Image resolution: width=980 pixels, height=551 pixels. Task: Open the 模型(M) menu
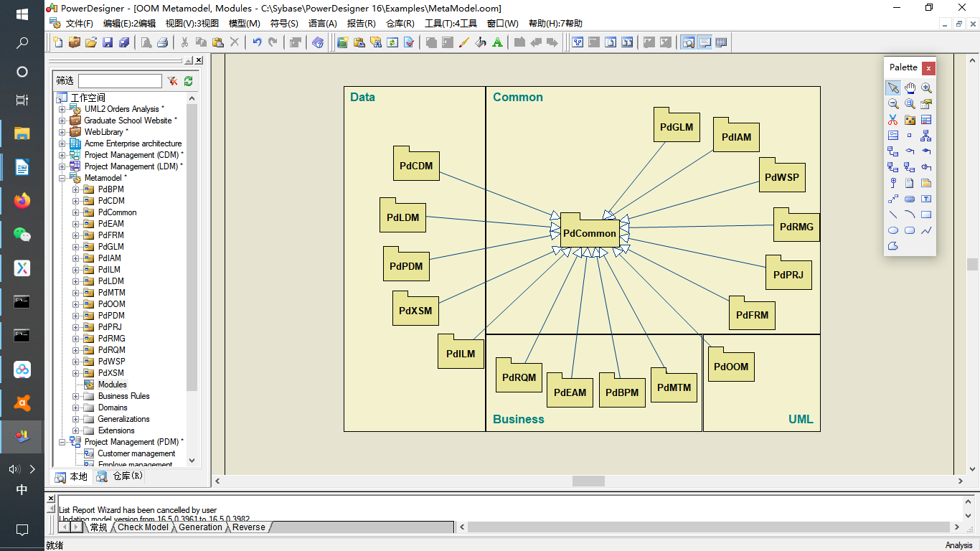point(244,24)
